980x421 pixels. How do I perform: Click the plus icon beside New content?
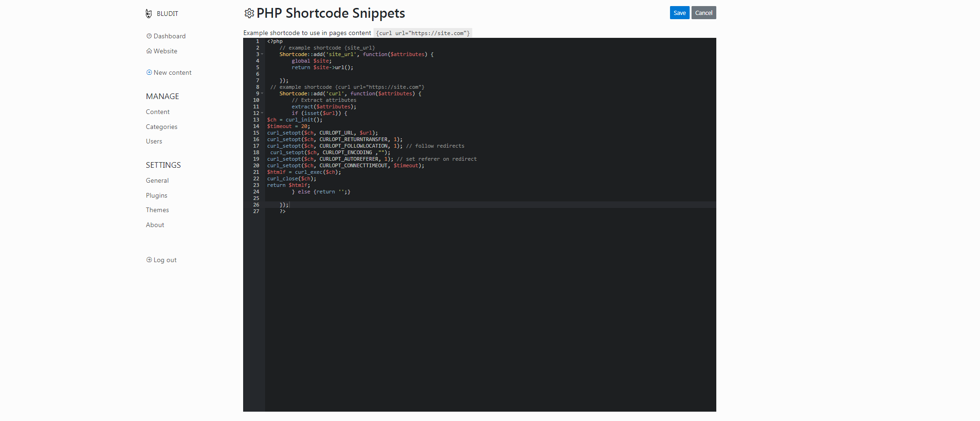(x=149, y=72)
